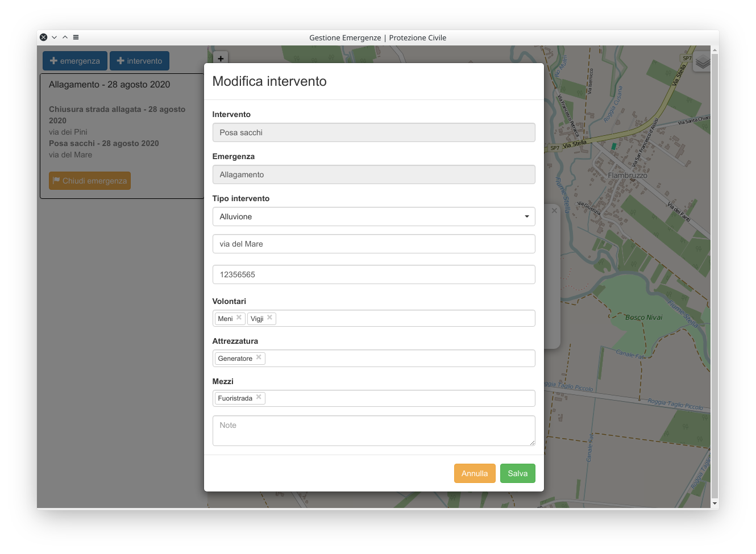Click the via dei Pini address text
The height and width of the screenshot is (554, 756).
(x=68, y=132)
